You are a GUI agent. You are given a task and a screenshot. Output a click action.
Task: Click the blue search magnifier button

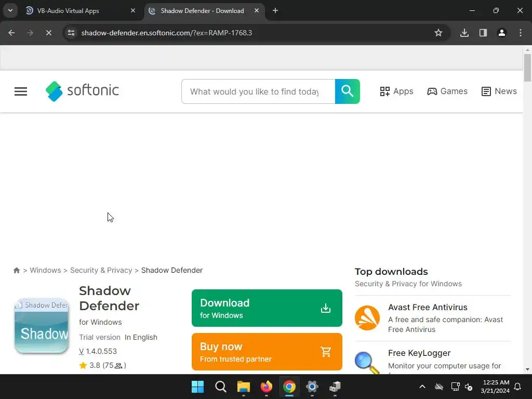pos(347,91)
